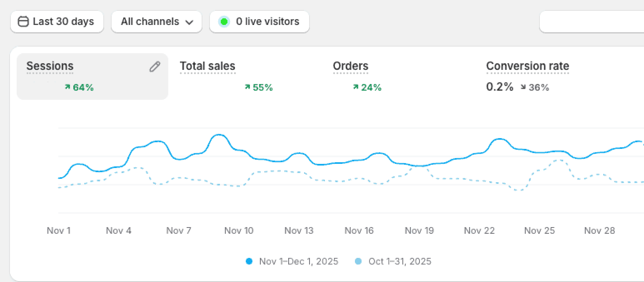Select the Sessions metric tab

(50, 66)
